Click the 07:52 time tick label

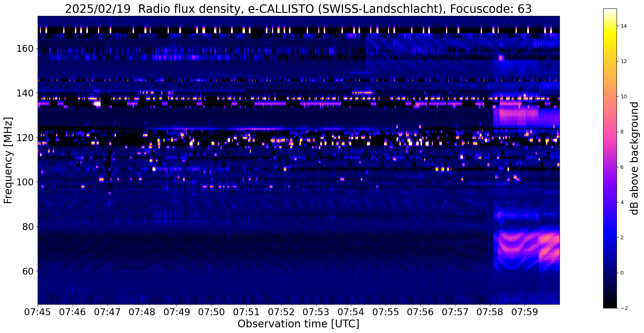281,312
